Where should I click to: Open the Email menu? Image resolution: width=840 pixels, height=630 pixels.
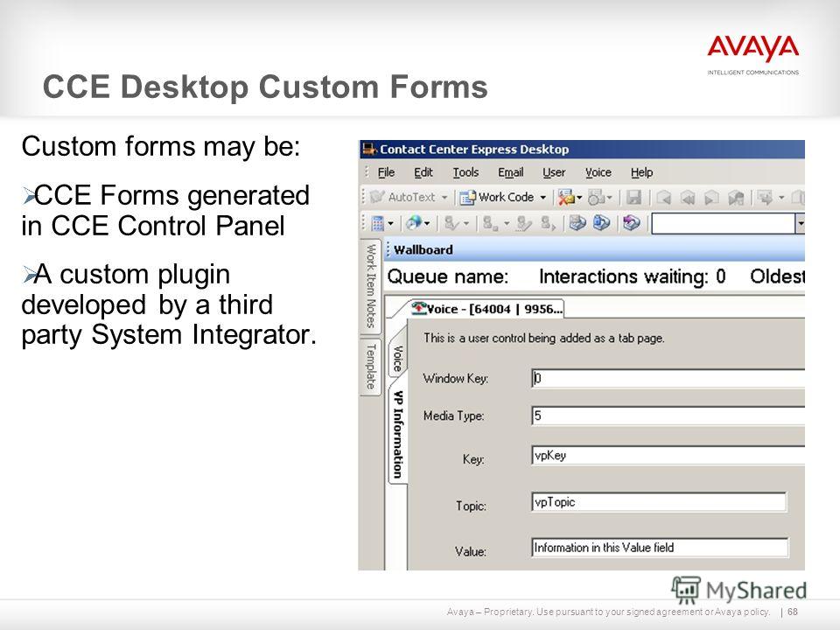click(x=510, y=172)
